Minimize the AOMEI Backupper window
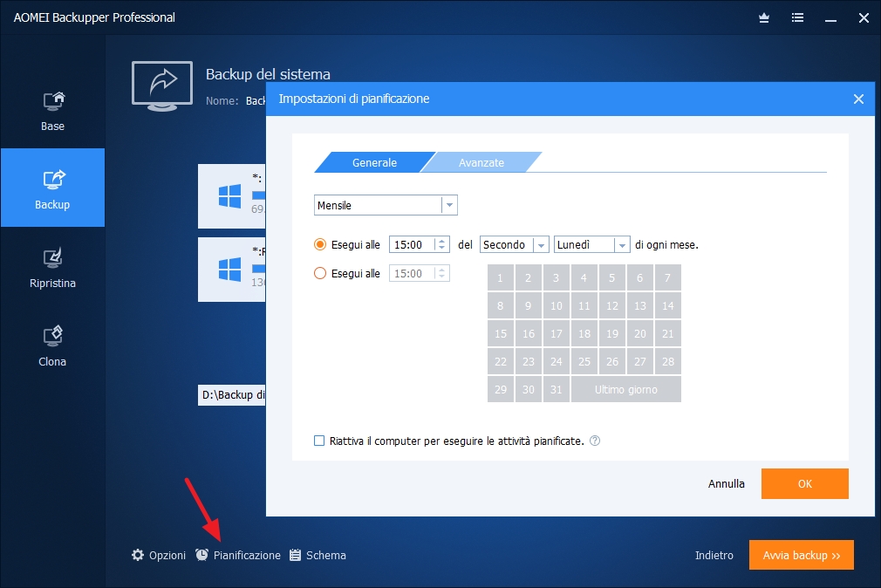The height and width of the screenshot is (588, 881). coord(830,19)
